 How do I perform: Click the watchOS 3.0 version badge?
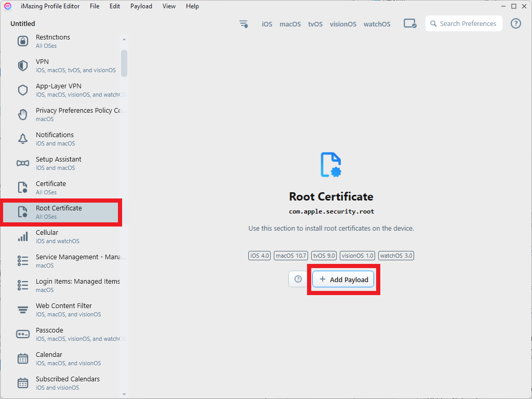click(396, 256)
